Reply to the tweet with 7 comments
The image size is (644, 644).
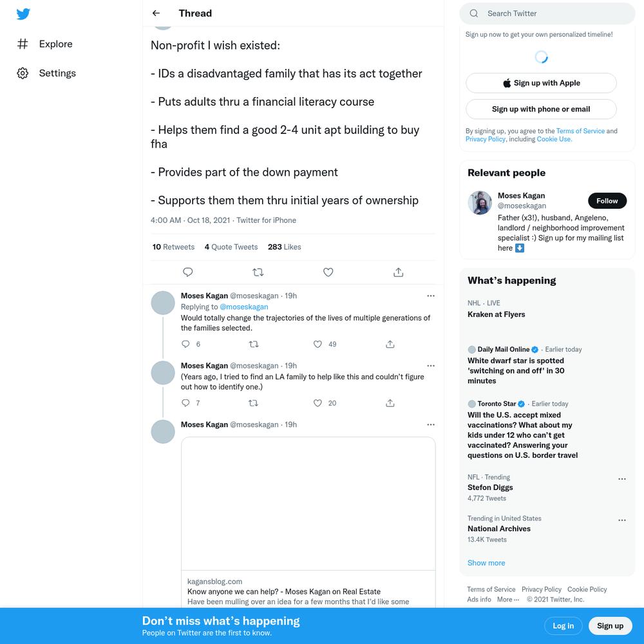coord(185,403)
